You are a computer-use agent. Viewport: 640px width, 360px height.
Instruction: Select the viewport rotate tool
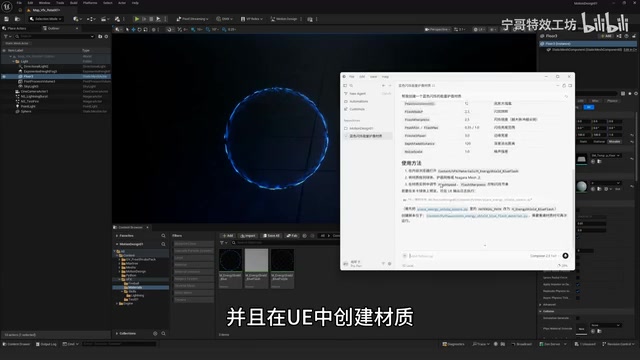coord(139,29)
